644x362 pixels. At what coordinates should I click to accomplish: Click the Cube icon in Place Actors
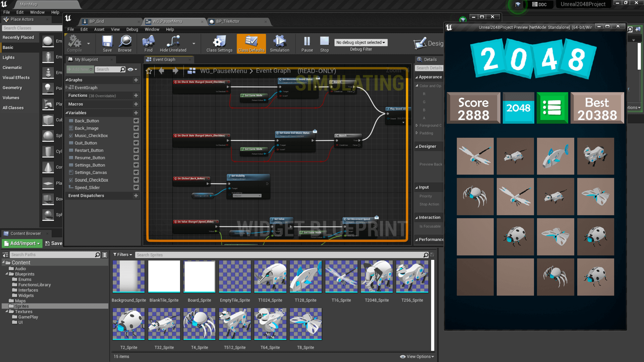point(48,120)
